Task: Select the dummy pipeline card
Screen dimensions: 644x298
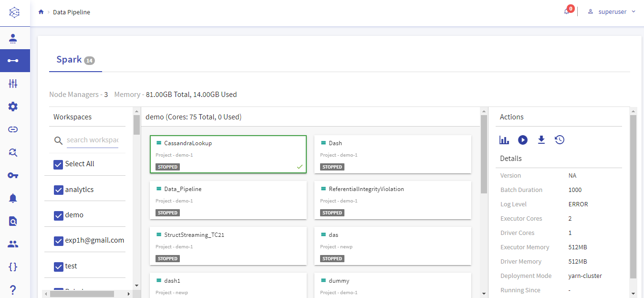Action: [x=393, y=285]
